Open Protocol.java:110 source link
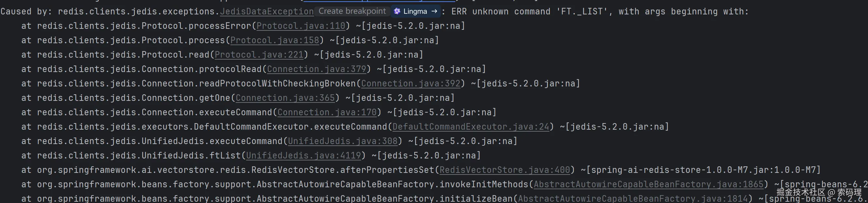 click(x=301, y=26)
